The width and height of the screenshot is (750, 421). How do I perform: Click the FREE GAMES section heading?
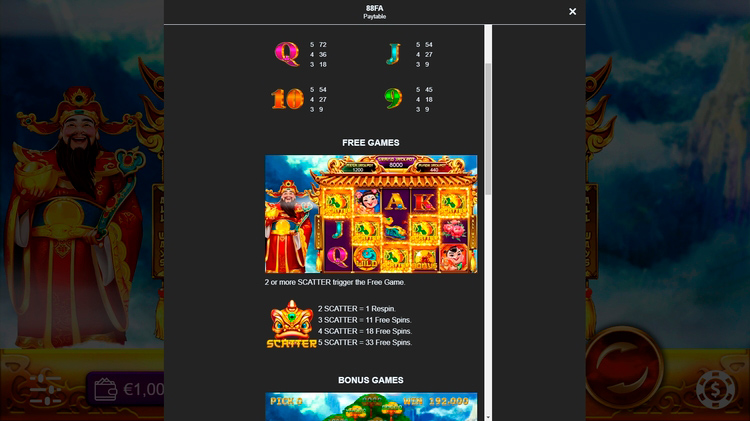(370, 143)
